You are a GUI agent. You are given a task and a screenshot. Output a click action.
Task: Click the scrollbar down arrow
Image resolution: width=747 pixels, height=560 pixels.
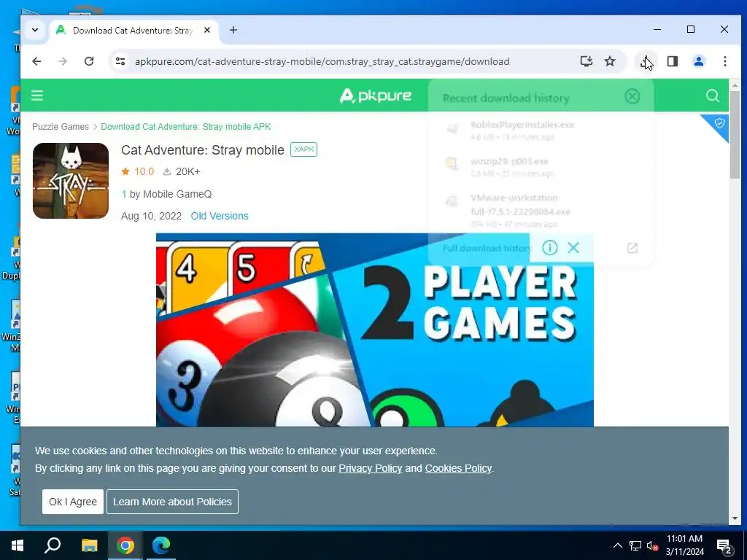pos(735,518)
